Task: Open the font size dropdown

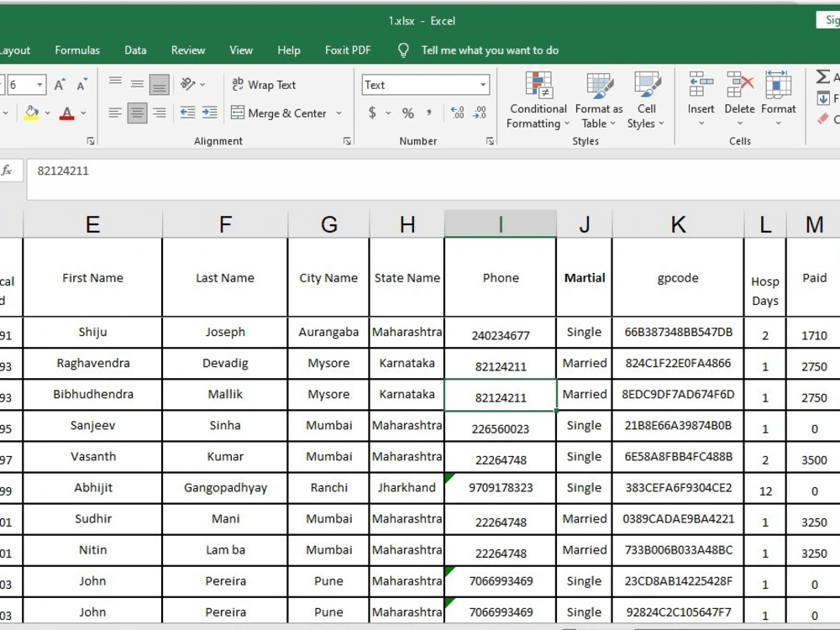Action: 39,85
